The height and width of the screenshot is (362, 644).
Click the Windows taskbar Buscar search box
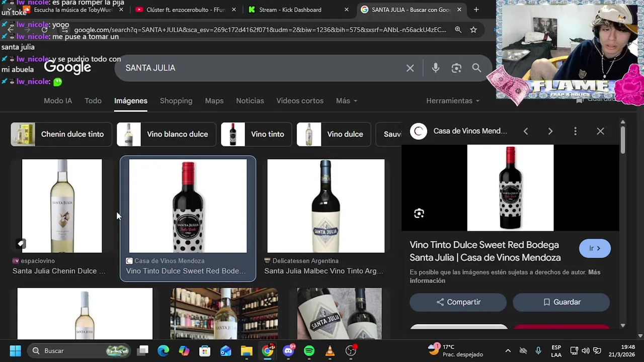[x=79, y=350]
